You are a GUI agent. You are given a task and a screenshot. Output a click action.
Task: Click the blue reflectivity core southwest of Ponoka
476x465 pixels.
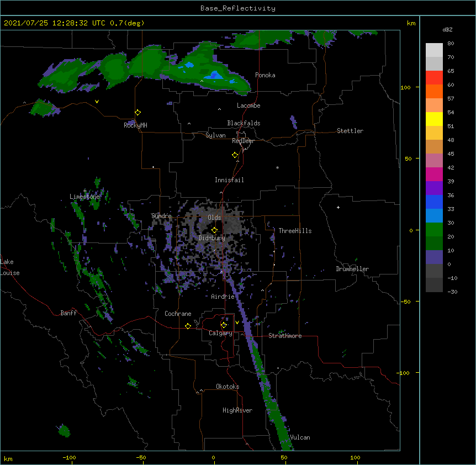[215, 75]
